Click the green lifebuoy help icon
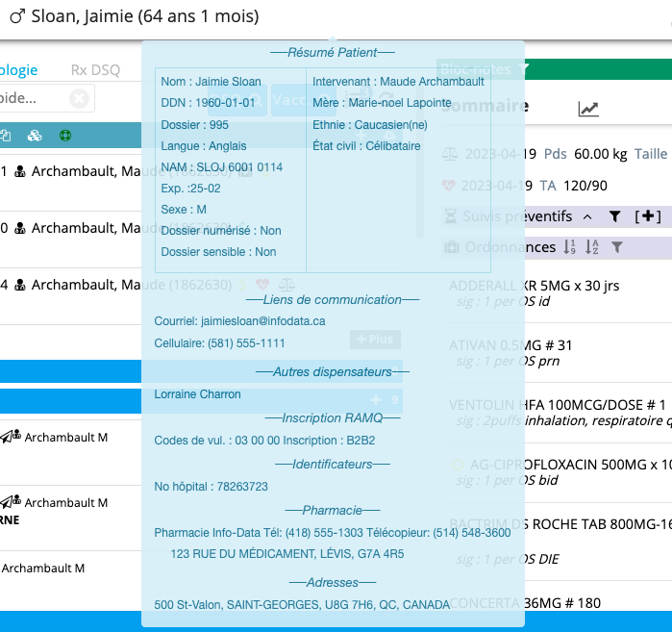Viewport: 672px width, 632px height. [65, 136]
